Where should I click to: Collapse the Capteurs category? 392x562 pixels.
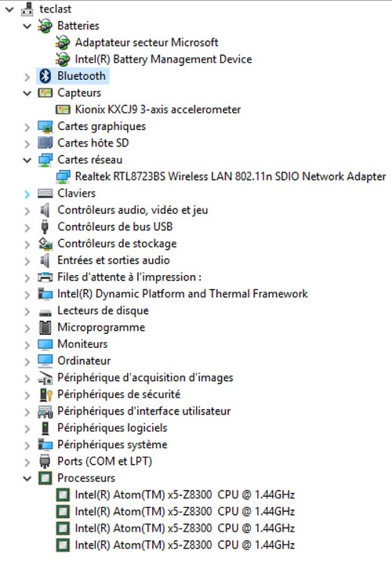pyautogui.click(x=27, y=93)
